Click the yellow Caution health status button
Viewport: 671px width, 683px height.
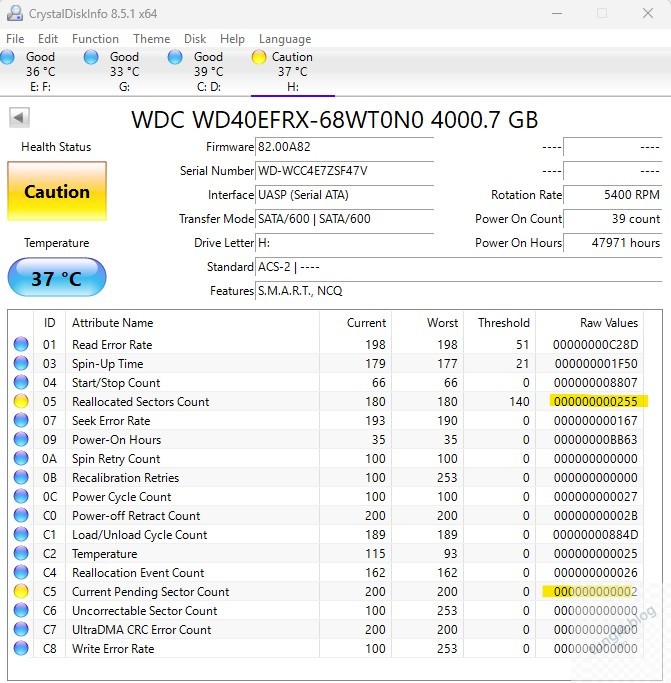(x=57, y=191)
